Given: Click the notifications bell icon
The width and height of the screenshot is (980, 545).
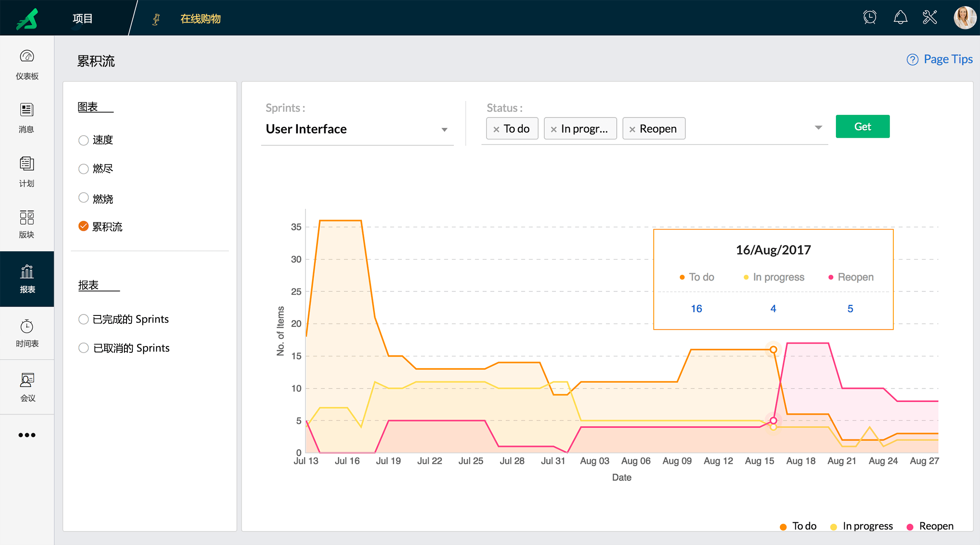Looking at the screenshot, I should tap(900, 18).
